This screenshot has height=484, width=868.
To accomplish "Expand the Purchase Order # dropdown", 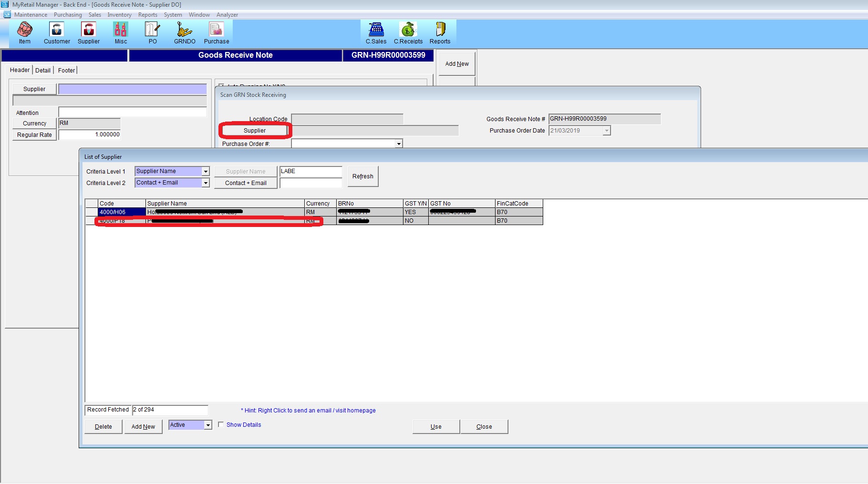I will 399,144.
